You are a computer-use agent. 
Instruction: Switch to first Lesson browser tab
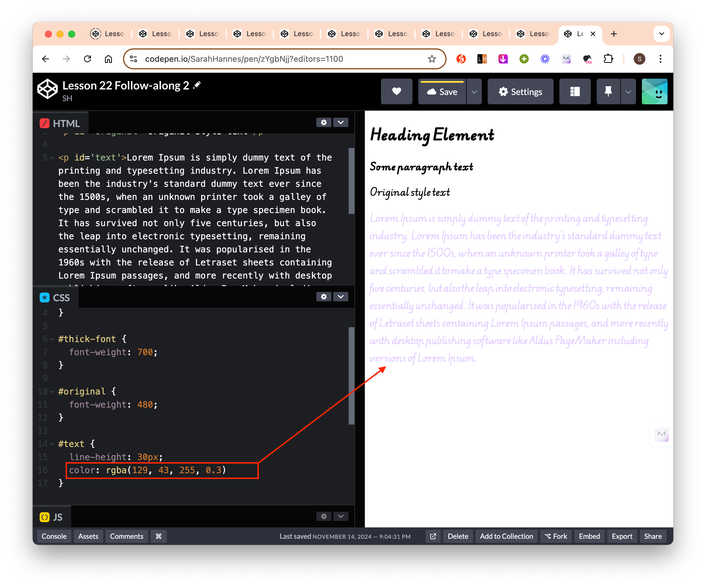(108, 34)
